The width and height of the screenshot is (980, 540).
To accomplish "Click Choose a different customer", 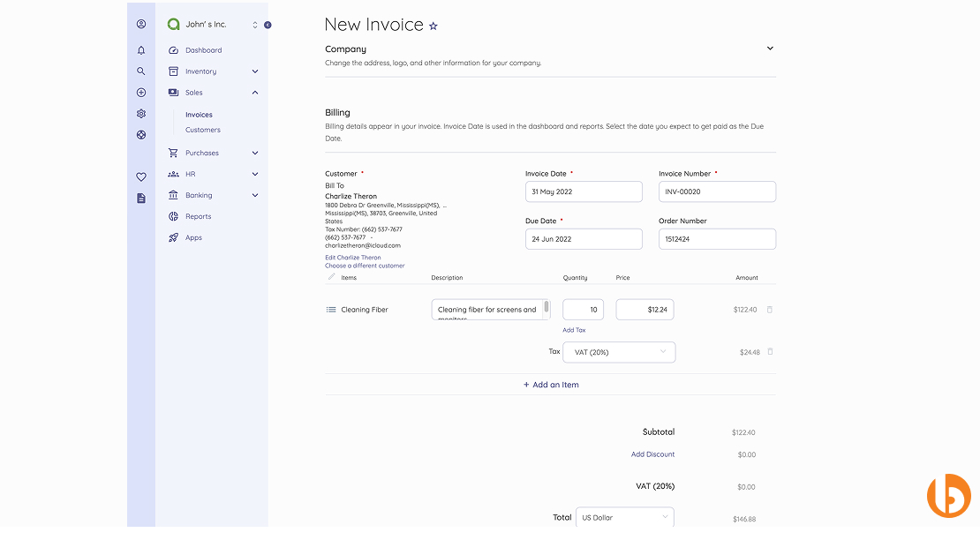I will pyautogui.click(x=365, y=266).
